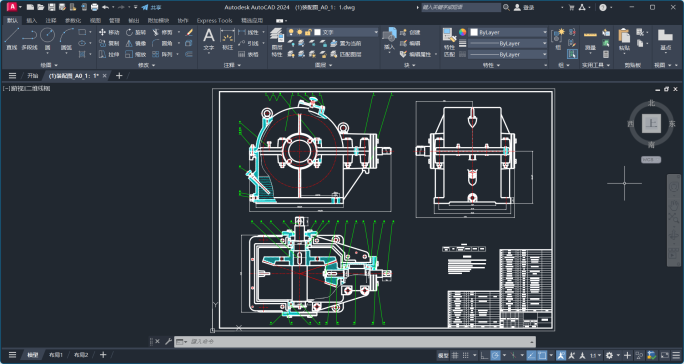Click the Undo arrow in quick access toolbar

pyautogui.click(x=106, y=7)
